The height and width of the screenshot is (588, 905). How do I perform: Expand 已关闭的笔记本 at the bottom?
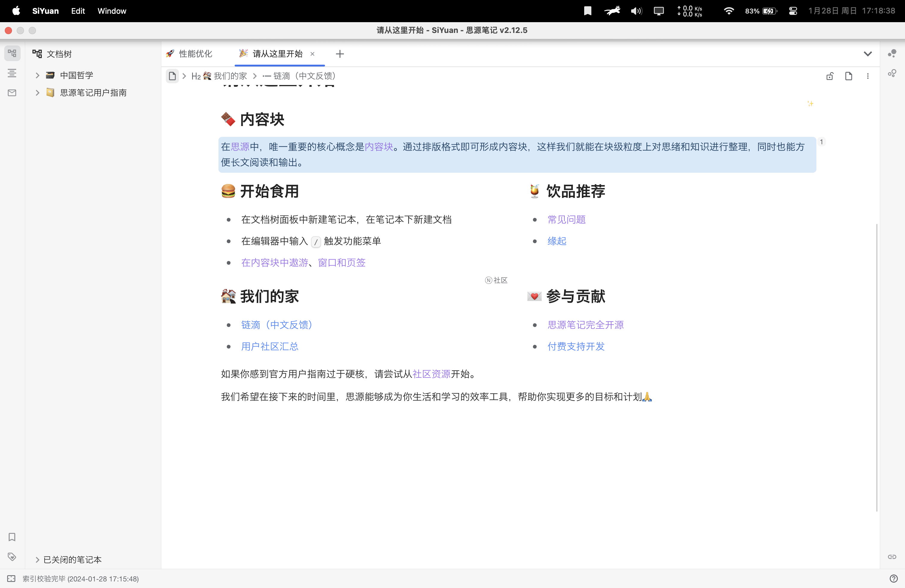pos(37,560)
